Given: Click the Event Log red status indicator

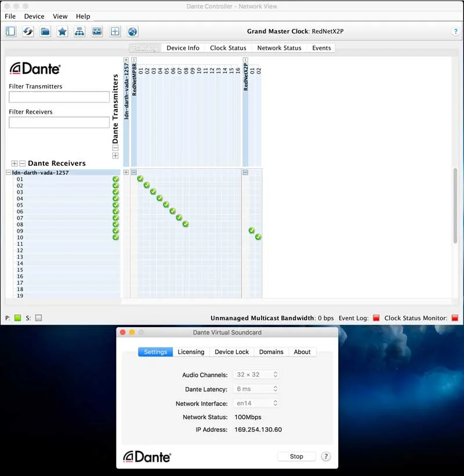Looking at the screenshot, I should tap(376, 318).
